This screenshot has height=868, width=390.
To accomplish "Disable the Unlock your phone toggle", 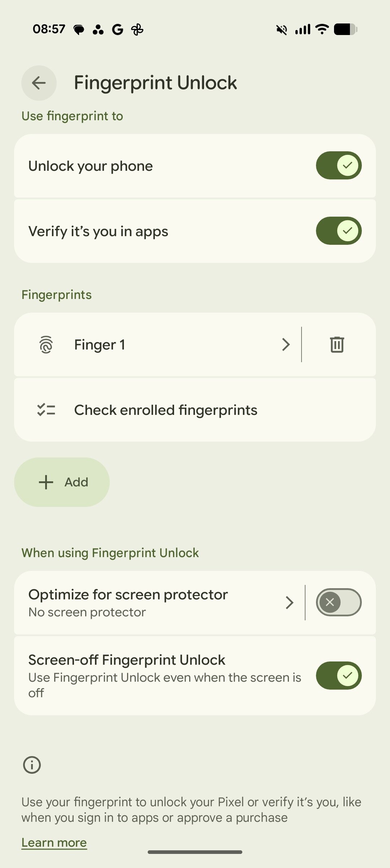I will [x=338, y=165].
